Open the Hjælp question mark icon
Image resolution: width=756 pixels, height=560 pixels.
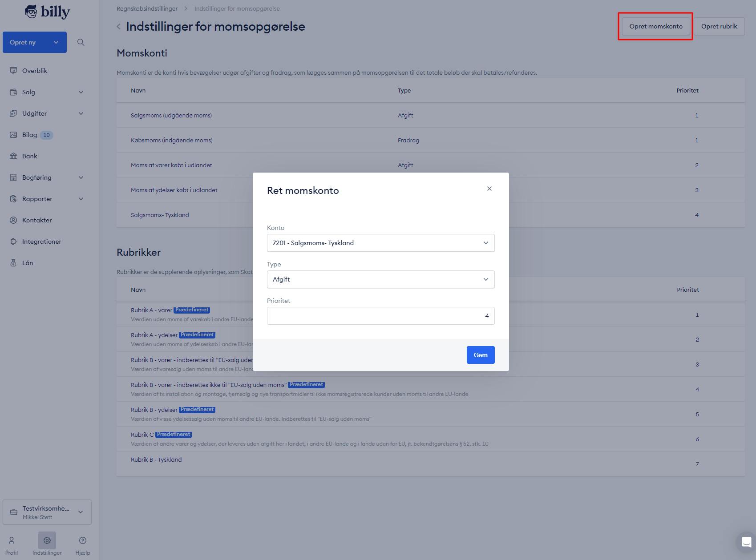(83, 540)
